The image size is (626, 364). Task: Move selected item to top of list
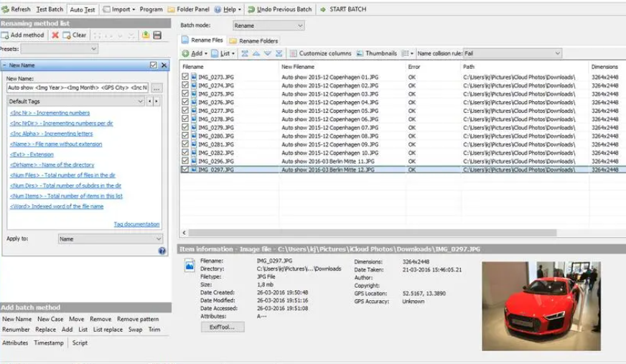[245, 53]
